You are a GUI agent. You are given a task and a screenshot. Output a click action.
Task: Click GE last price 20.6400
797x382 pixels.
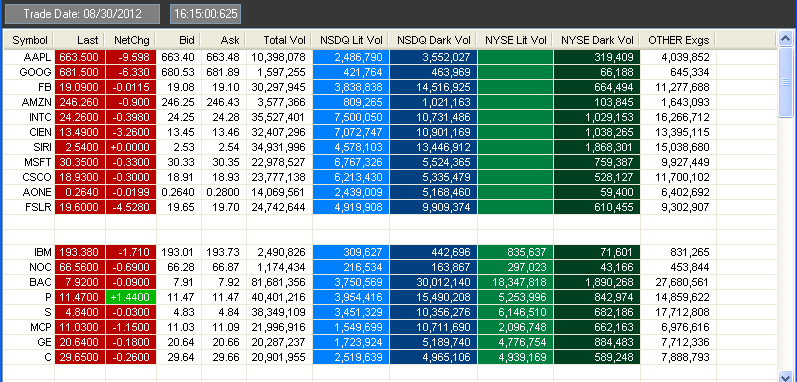tap(80, 342)
